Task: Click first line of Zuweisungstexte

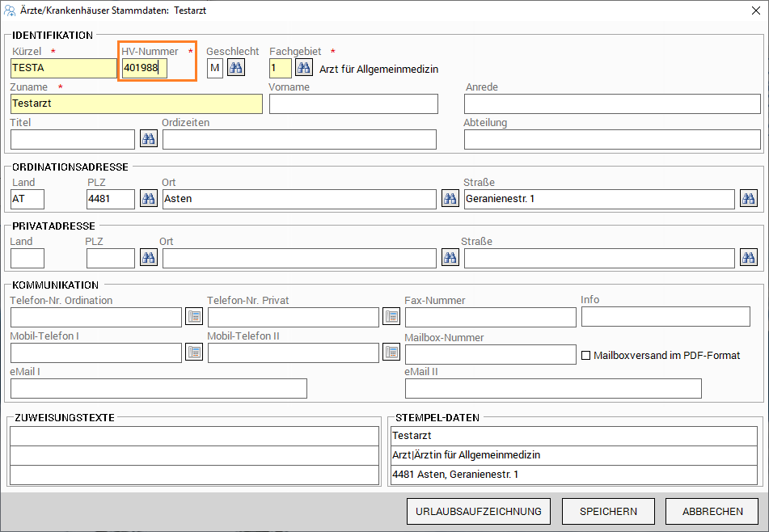Action: (x=194, y=436)
